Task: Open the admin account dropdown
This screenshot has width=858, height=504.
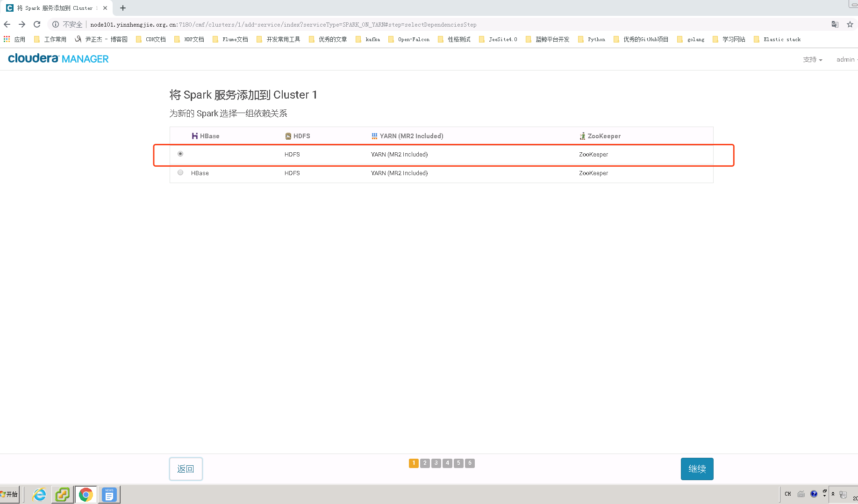Action: click(846, 59)
